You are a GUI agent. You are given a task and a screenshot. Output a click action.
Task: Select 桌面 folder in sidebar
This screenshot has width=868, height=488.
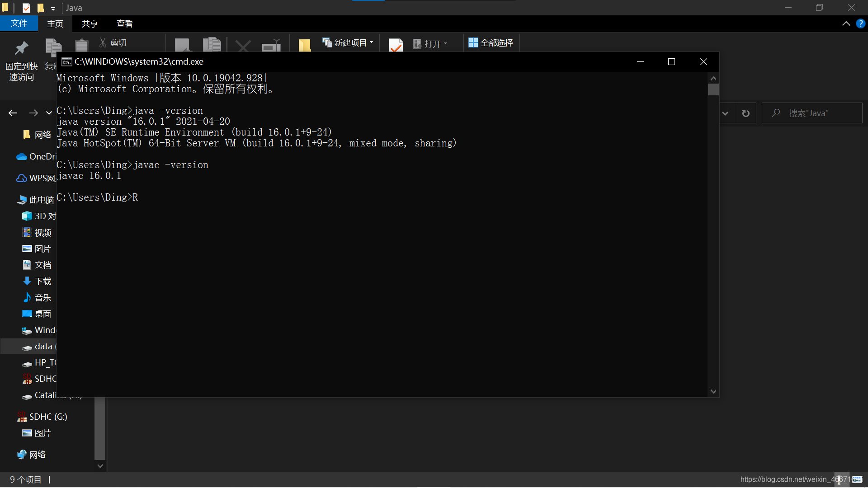37,314
